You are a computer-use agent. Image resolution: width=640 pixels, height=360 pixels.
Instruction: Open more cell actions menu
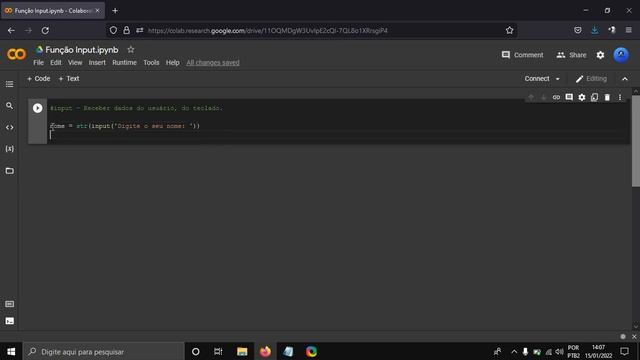[x=620, y=98]
